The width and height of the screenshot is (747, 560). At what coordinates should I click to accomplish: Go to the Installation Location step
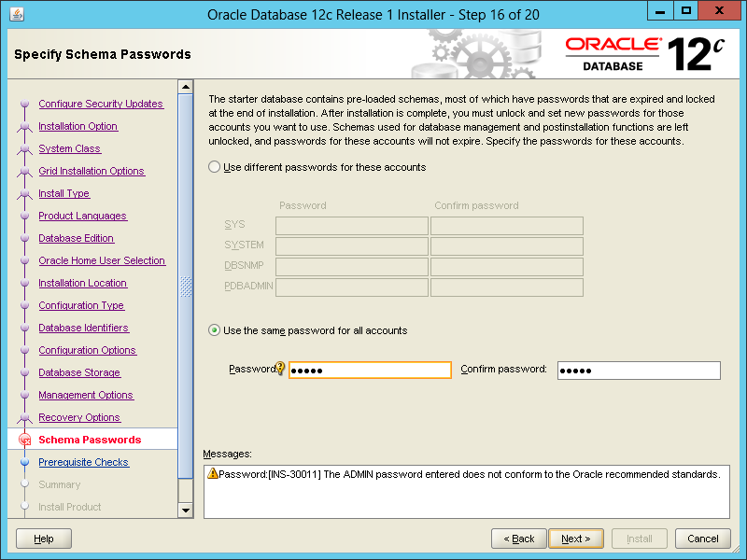coord(82,283)
